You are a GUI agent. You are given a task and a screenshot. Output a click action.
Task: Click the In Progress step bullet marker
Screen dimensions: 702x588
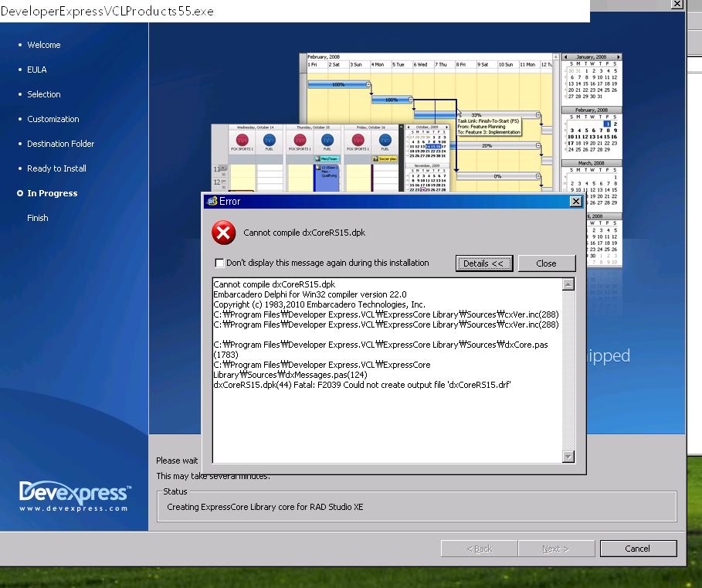pyautogui.click(x=20, y=193)
